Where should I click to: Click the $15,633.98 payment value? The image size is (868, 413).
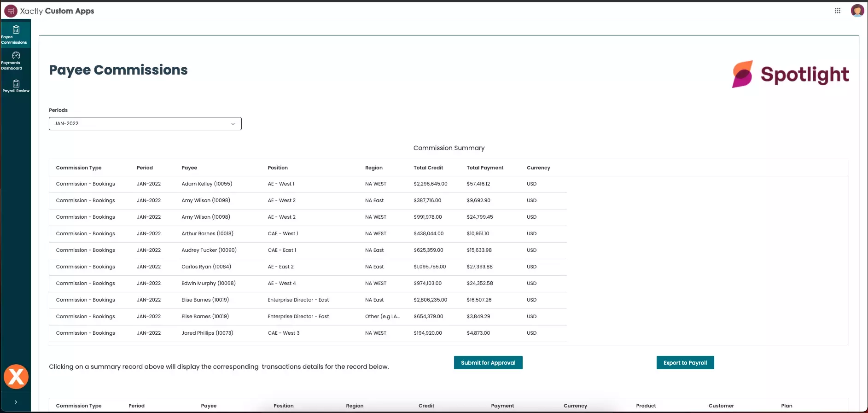click(479, 250)
